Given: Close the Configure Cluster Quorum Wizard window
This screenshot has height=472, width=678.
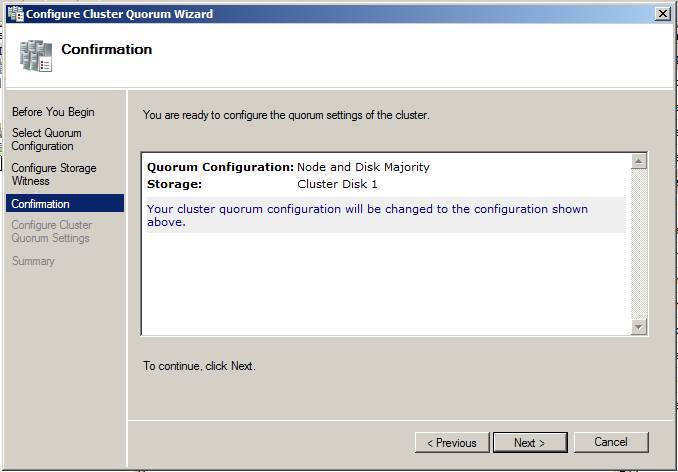Looking at the screenshot, I should 662,14.
